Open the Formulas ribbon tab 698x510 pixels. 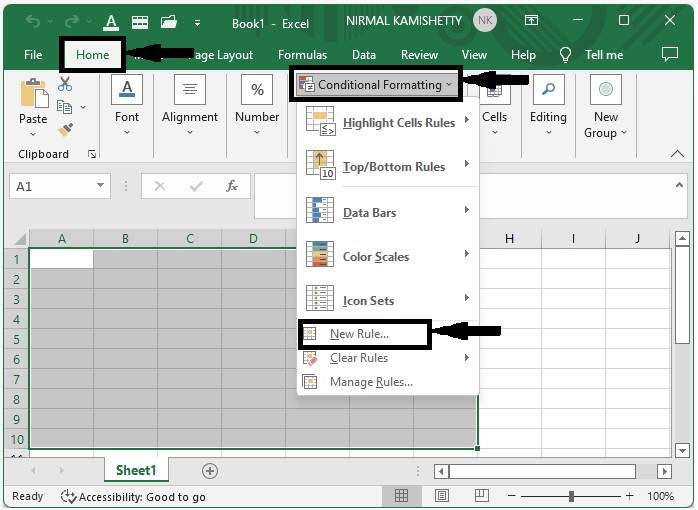(302, 55)
